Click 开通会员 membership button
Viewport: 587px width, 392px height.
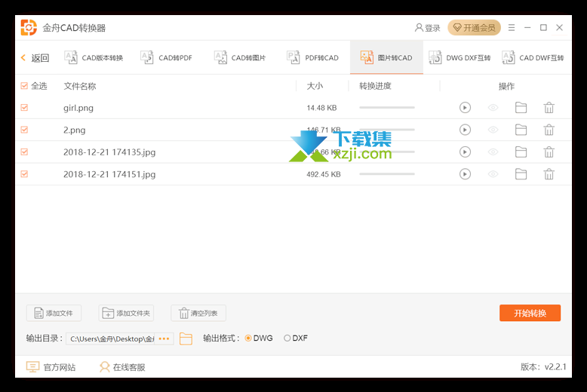tap(474, 28)
